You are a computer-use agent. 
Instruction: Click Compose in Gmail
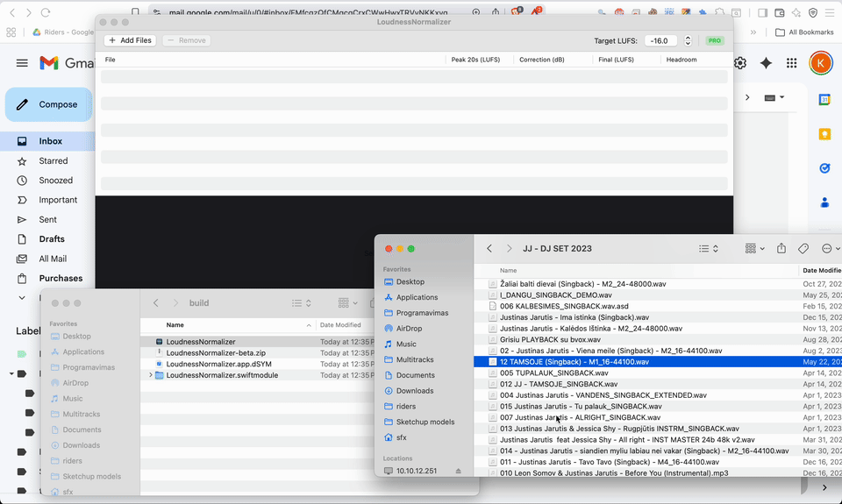[x=49, y=104]
